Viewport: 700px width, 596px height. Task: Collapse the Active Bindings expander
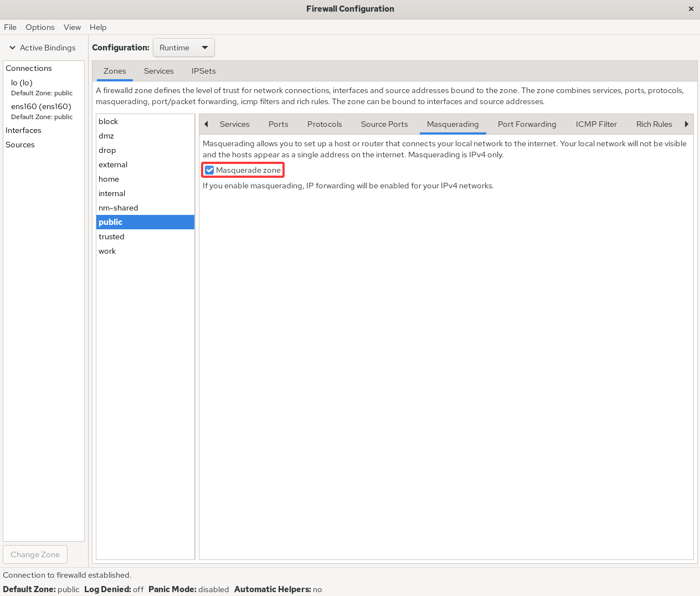[x=13, y=48]
